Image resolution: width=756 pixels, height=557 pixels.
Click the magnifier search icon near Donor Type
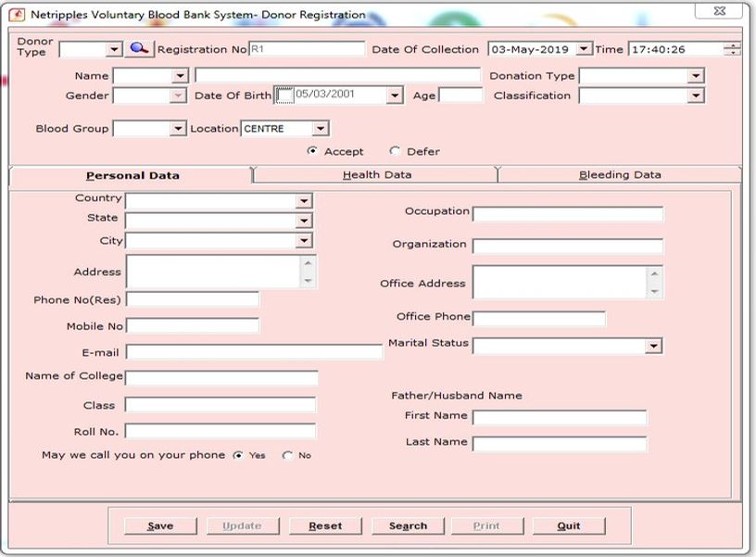pyautogui.click(x=139, y=49)
